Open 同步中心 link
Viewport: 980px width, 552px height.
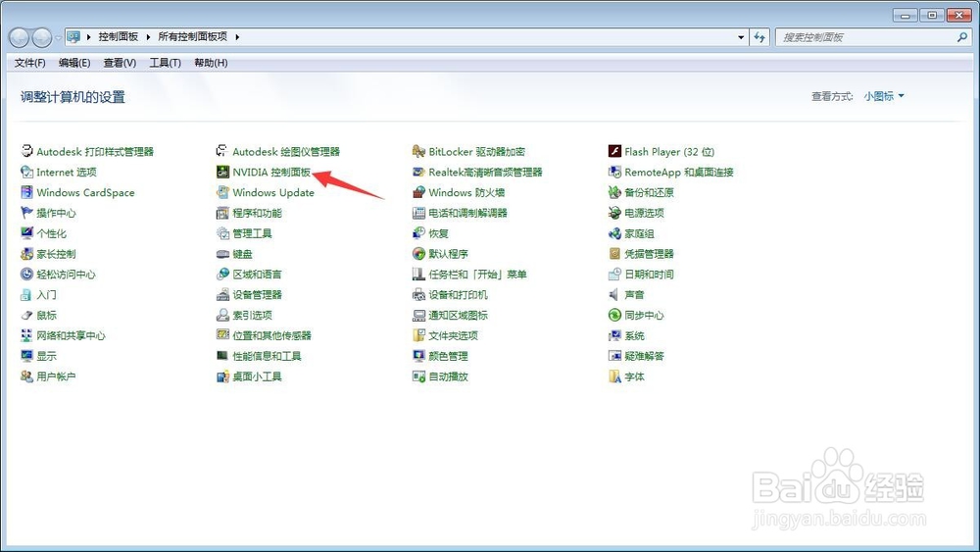644,315
